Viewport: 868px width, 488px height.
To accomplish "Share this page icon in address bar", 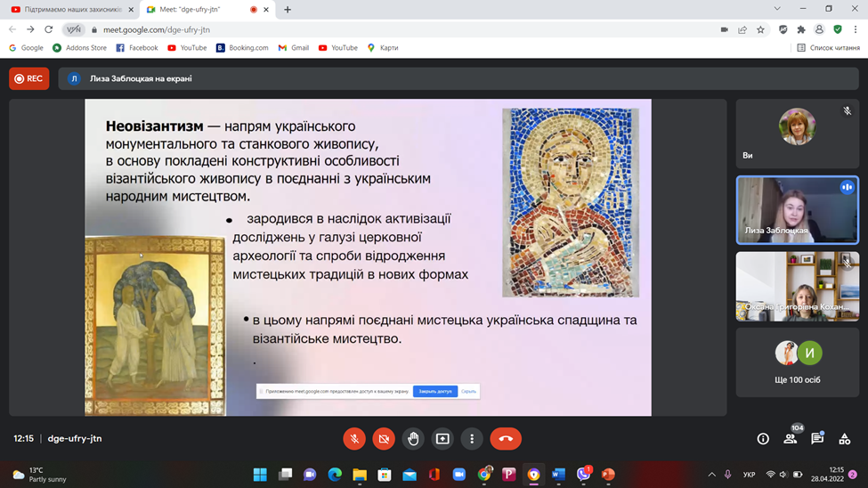I will pos(742,29).
